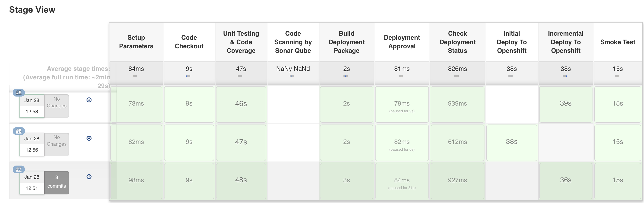
Task: Click the 38s Initial Deploy cell of build #8
Action: pos(511,142)
